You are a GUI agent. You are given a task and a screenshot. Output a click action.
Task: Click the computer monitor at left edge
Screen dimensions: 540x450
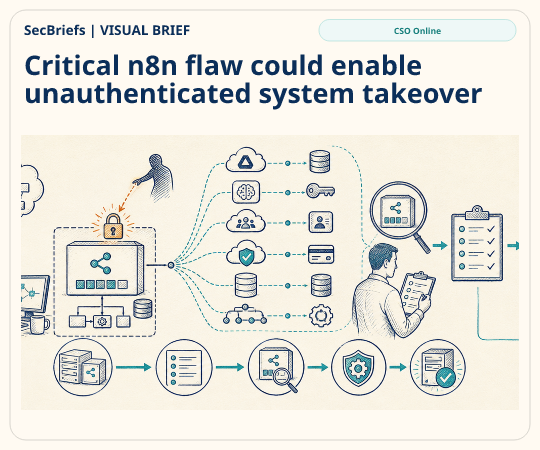(34, 294)
